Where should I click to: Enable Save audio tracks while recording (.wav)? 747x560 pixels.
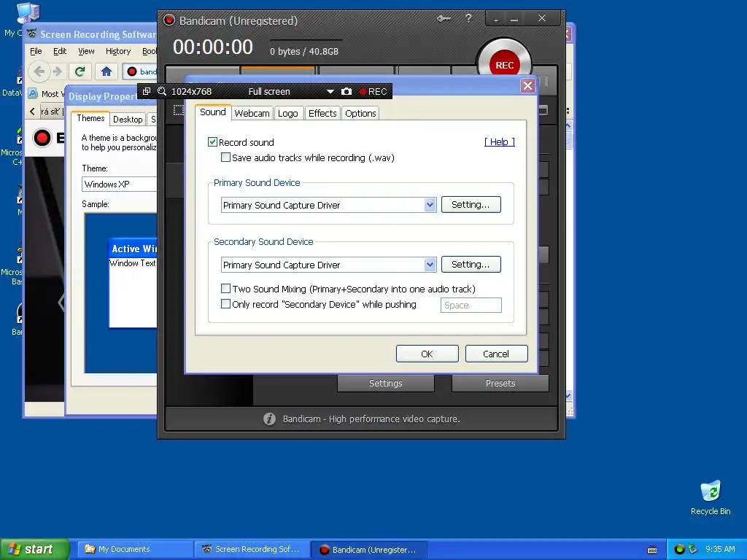pyautogui.click(x=226, y=157)
